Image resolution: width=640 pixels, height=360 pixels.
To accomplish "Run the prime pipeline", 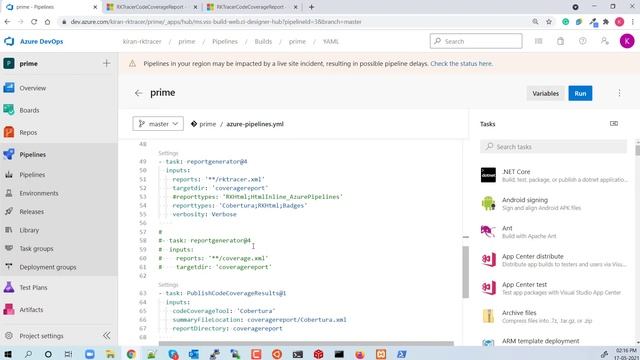I will click(x=580, y=93).
